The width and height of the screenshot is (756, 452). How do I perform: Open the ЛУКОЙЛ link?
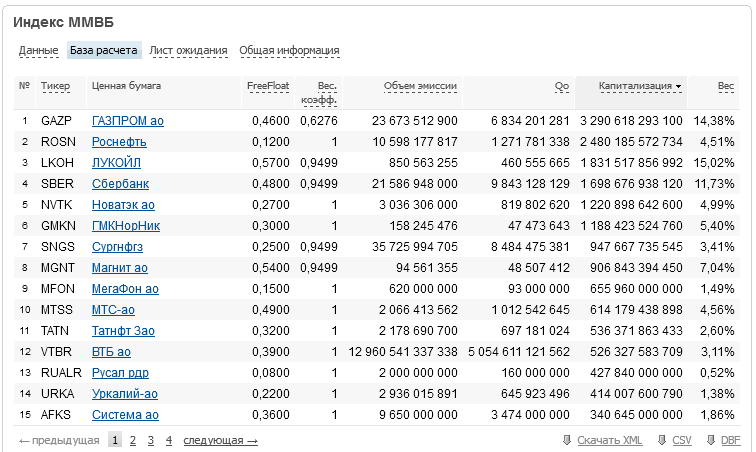[x=116, y=163]
